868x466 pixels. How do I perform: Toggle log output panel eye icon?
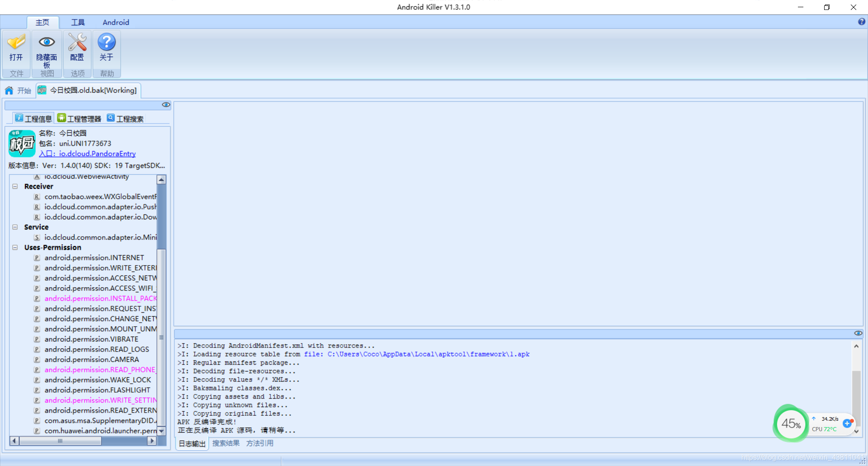click(858, 333)
